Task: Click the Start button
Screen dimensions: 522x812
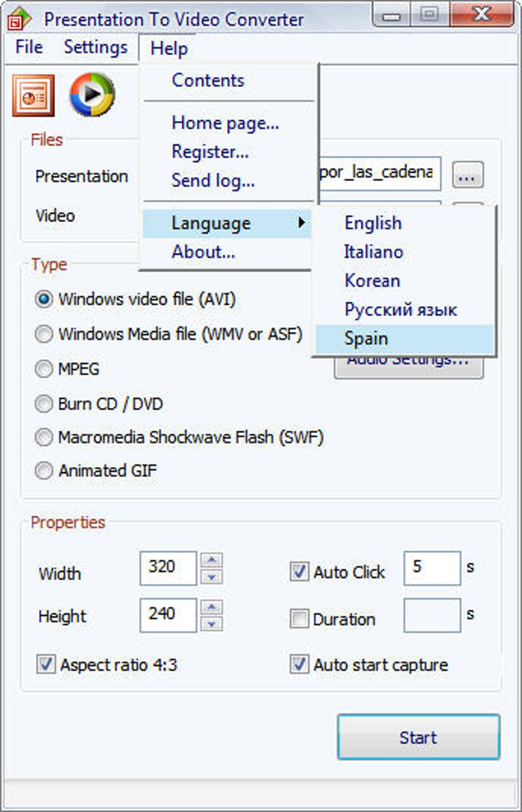Action: point(418,737)
